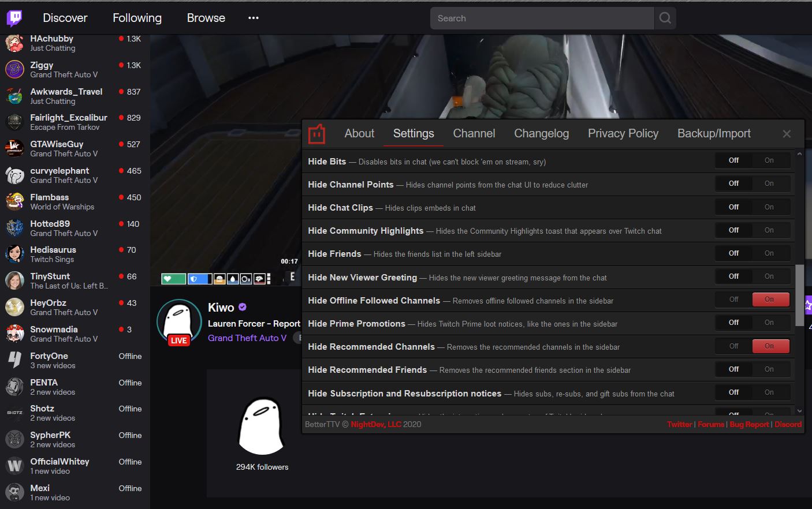Screen dimensions: 812x509
Task: Turn on Hide Prime Promotions
Action: point(769,323)
